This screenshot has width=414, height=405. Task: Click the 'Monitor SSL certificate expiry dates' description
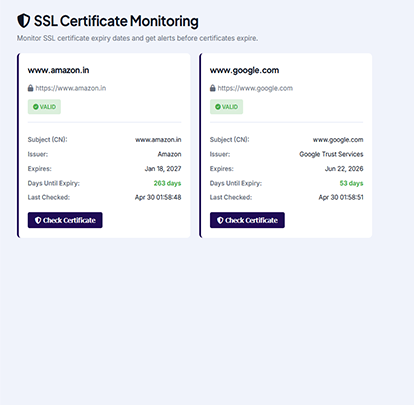(x=137, y=38)
